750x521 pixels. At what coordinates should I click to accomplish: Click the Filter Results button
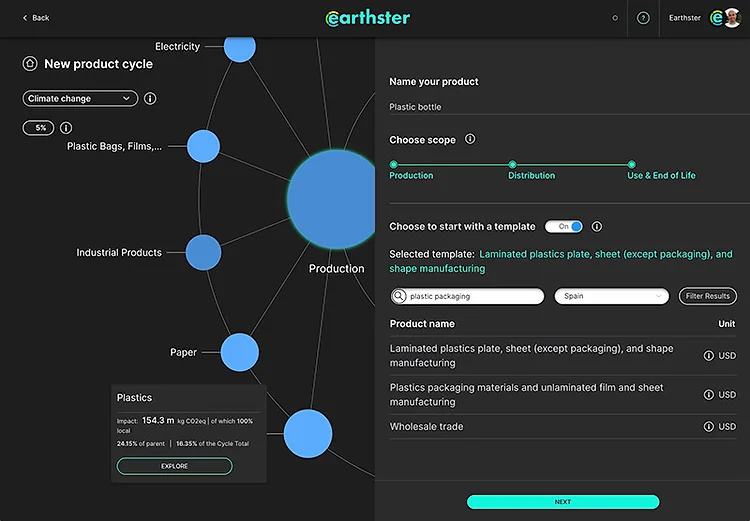pos(708,296)
